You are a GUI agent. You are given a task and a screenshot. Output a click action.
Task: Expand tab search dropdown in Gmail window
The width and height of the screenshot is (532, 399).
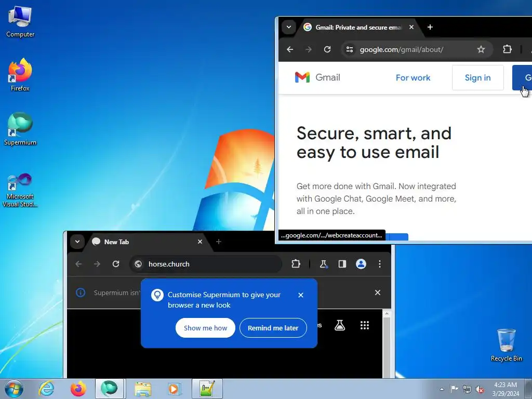289,27
